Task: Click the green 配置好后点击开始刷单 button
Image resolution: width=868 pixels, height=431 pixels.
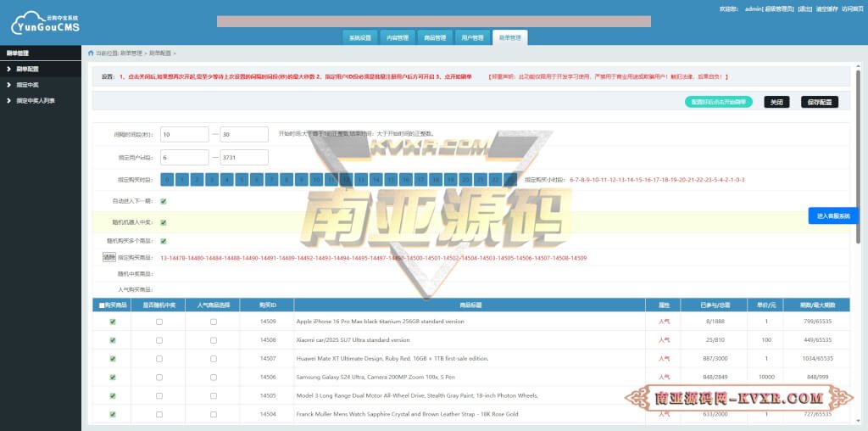Action: click(x=718, y=102)
